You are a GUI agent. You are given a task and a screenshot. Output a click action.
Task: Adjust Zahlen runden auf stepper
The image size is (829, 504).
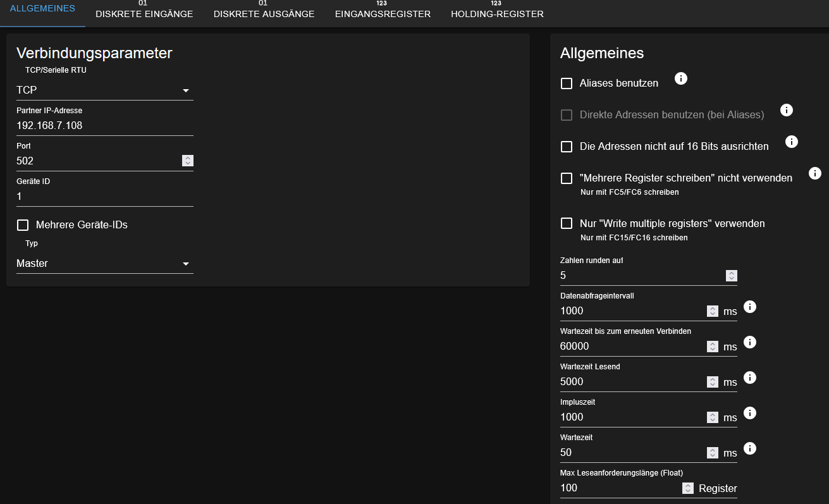click(731, 276)
